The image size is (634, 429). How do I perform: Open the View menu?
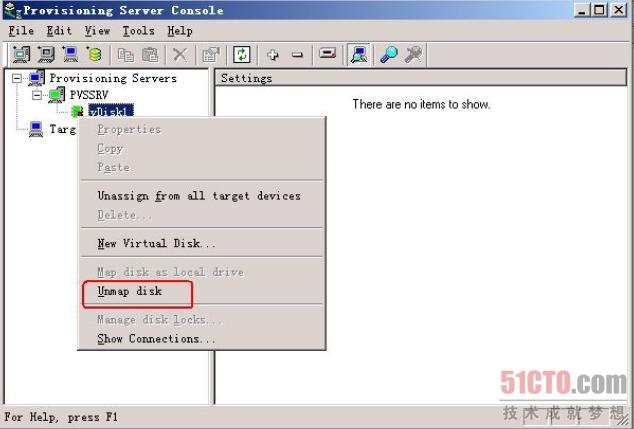point(97,31)
